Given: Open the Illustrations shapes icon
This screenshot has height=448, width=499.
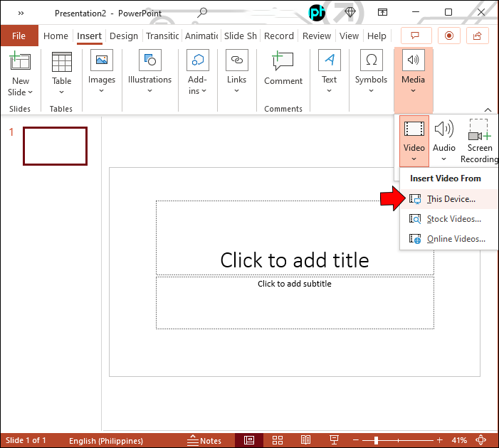Looking at the screenshot, I should point(150,60).
